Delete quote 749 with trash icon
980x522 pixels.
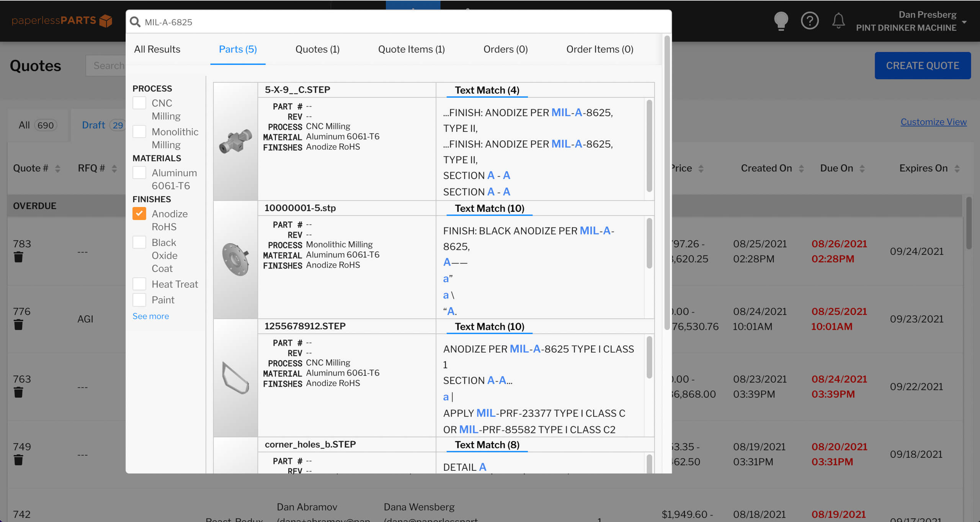18,460
